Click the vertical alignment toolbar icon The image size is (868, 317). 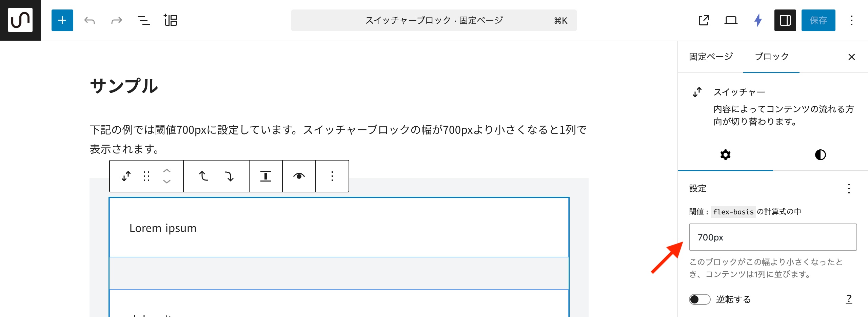[266, 176]
